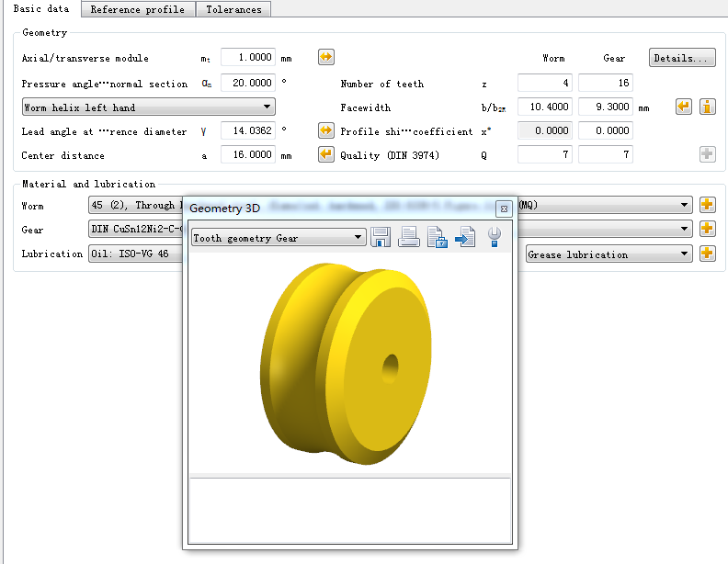Open the Grease lubrication dropdown
This screenshot has width=728, height=564.
pyautogui.click(x=609, y=254)
